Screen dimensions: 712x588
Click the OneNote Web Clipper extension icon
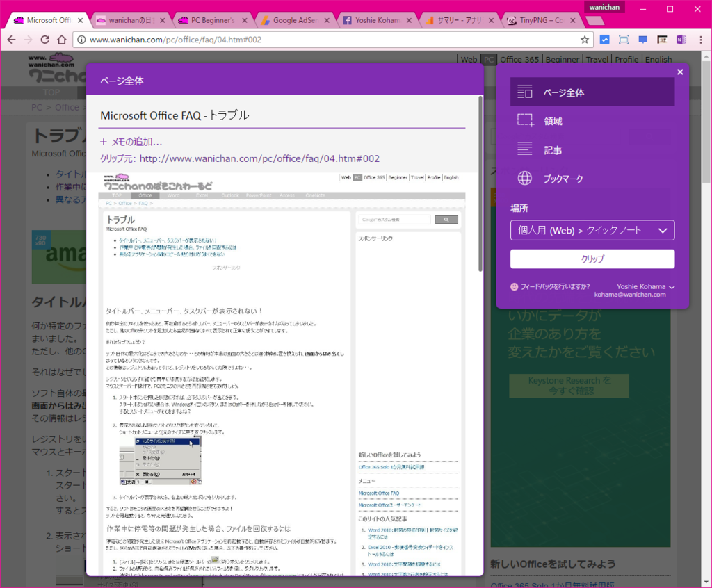click(681, 40)
